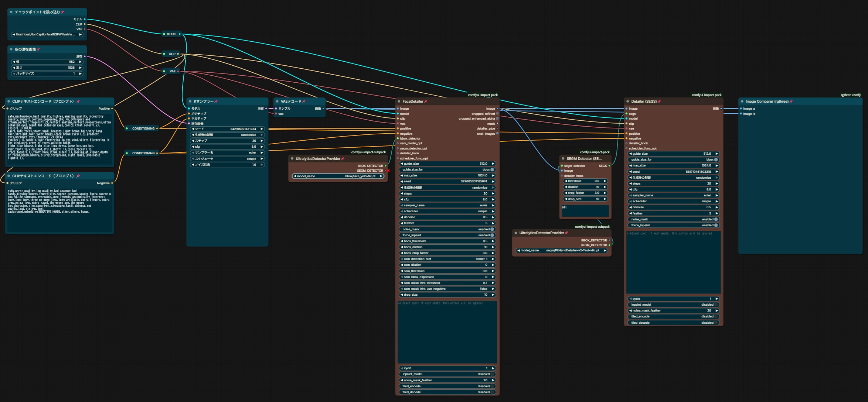Collapse the VAEデコード node using its title dot
The image size is (868, 402).
[x=277, y=102]
